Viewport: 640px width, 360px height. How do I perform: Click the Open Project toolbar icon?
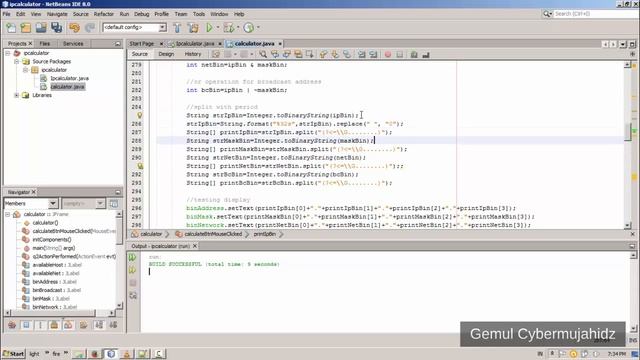(41, 27)
